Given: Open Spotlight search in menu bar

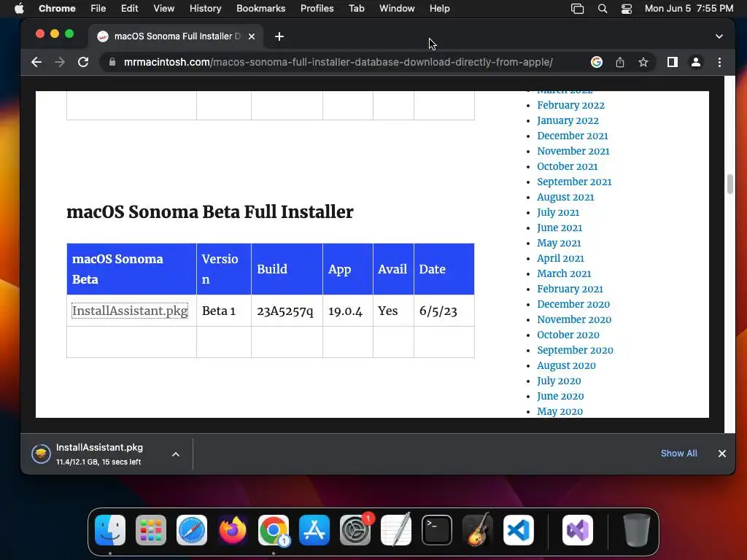Looking at the screenshot, I should (602, 9).
